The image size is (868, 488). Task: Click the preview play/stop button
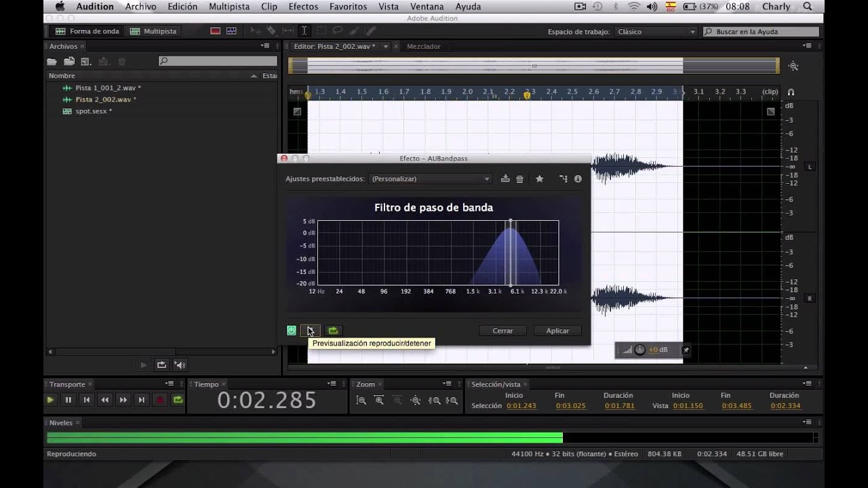pyautogui.click(x=310, y=331)
